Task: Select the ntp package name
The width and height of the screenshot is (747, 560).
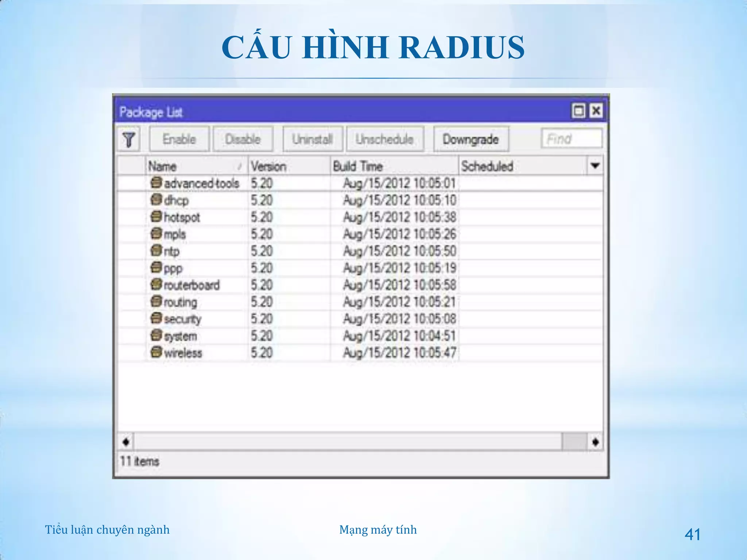Action: point(171,251)
